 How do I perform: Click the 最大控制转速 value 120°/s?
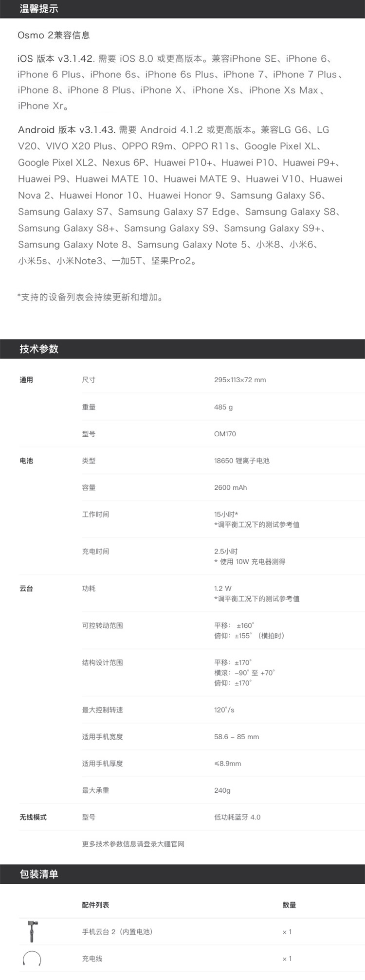coord(224,710)
